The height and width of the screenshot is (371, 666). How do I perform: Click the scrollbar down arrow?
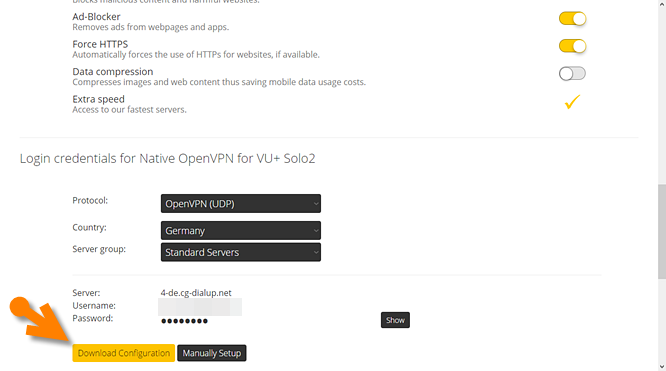[x=662, y=367]
